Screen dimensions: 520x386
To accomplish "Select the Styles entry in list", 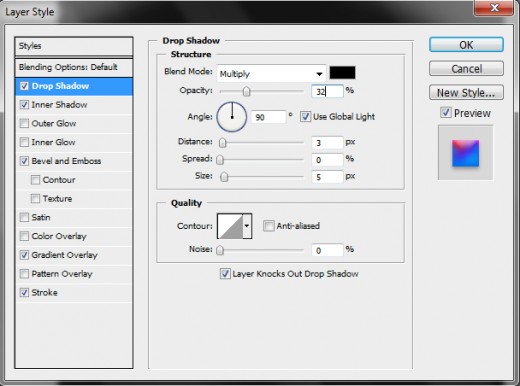I will pyautogui.click(x=74, y=46).
